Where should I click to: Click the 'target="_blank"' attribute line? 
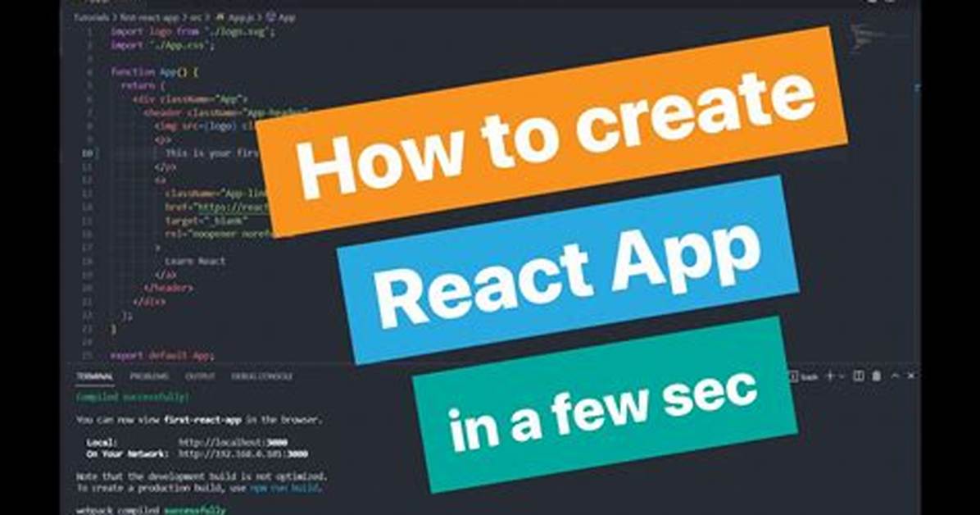[x=206, y=221]
